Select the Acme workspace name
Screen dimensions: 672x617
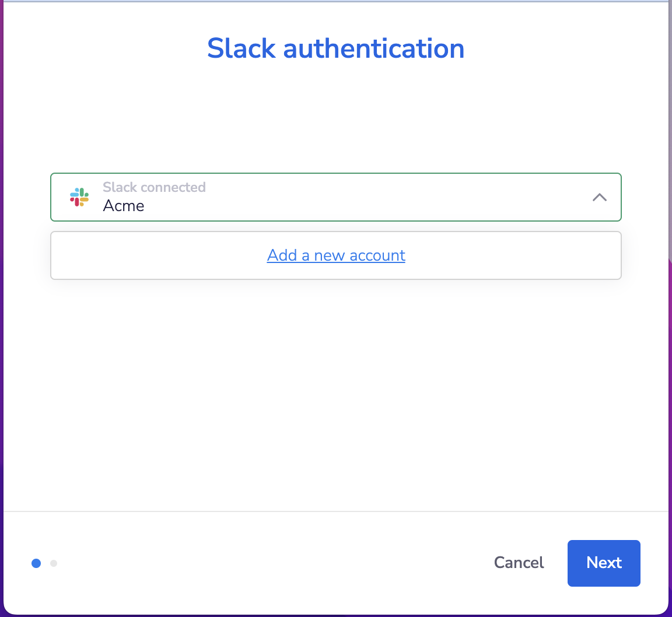[124, 206]
